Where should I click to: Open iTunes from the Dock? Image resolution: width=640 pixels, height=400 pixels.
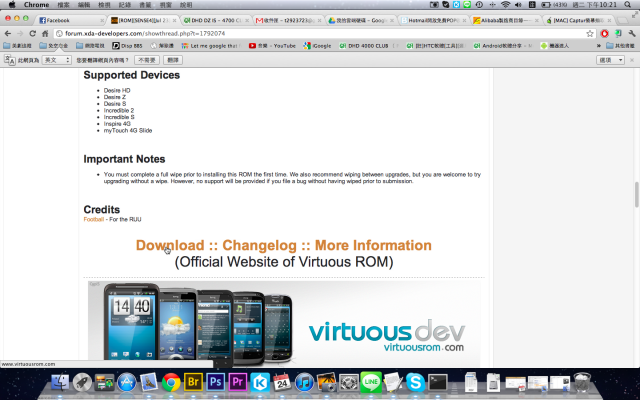[x=304, y=383]
